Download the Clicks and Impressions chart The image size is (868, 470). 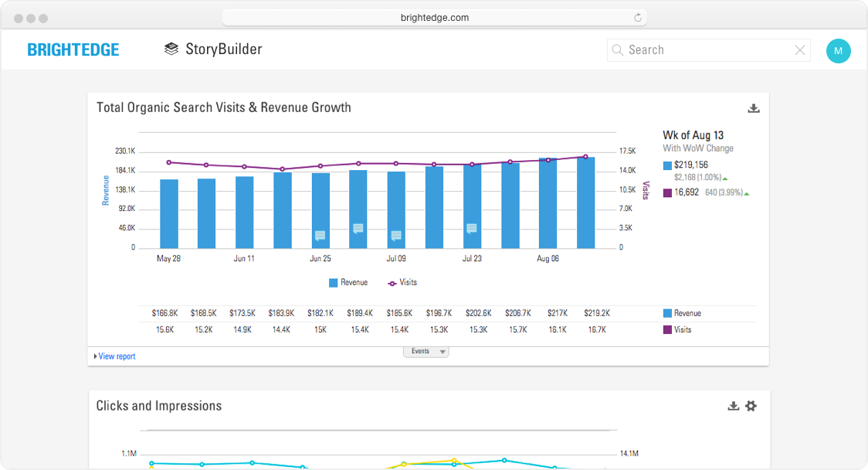click(x=734, y=406)
